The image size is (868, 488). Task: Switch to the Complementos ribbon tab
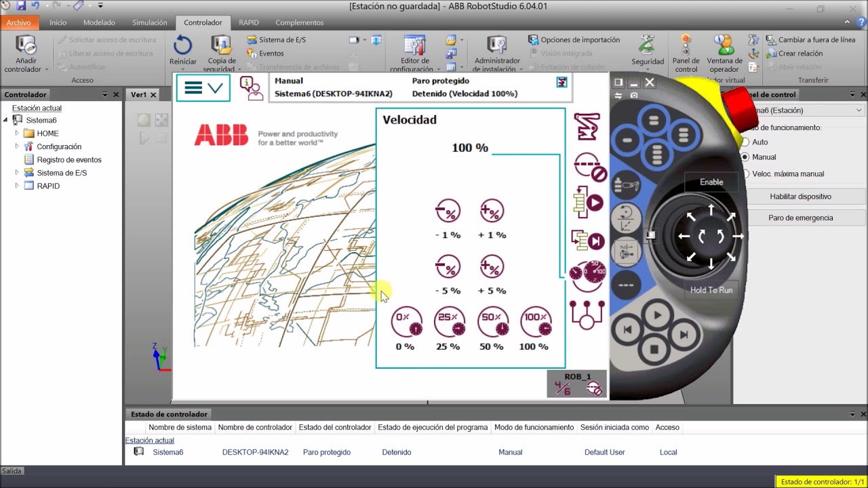[300, 22]
